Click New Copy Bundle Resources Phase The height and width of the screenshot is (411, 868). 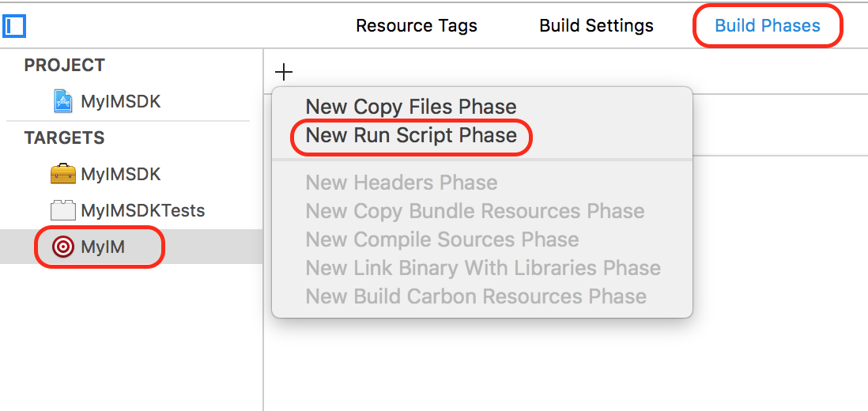pos(474,211)
